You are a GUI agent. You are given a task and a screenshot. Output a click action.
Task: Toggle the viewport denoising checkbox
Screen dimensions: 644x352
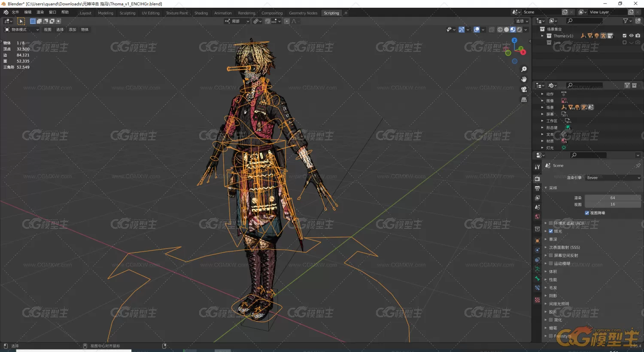click(x=587, y=213)
